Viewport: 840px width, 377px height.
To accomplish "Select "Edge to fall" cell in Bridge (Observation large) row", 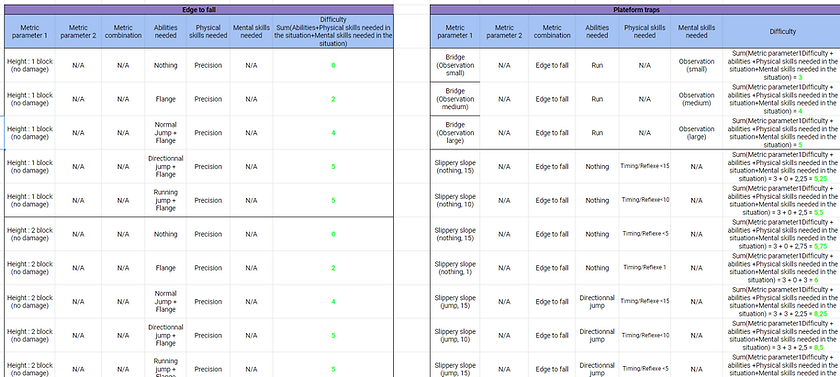I will [x=552, y=133].
